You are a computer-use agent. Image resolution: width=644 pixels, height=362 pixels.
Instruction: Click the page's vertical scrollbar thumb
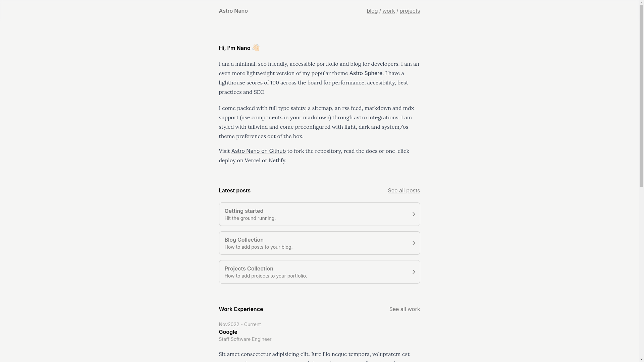641,96
